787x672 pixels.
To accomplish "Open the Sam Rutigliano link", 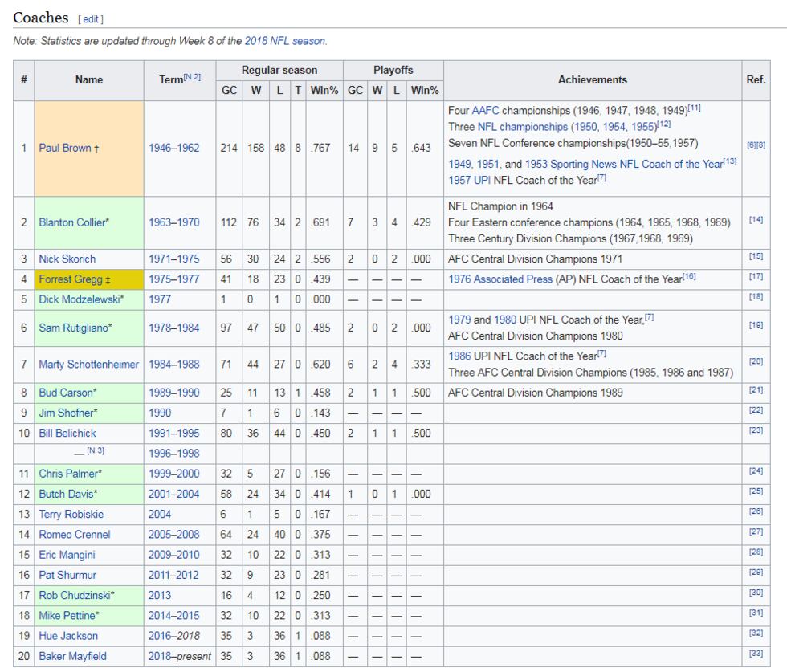I will coord(73,328).
